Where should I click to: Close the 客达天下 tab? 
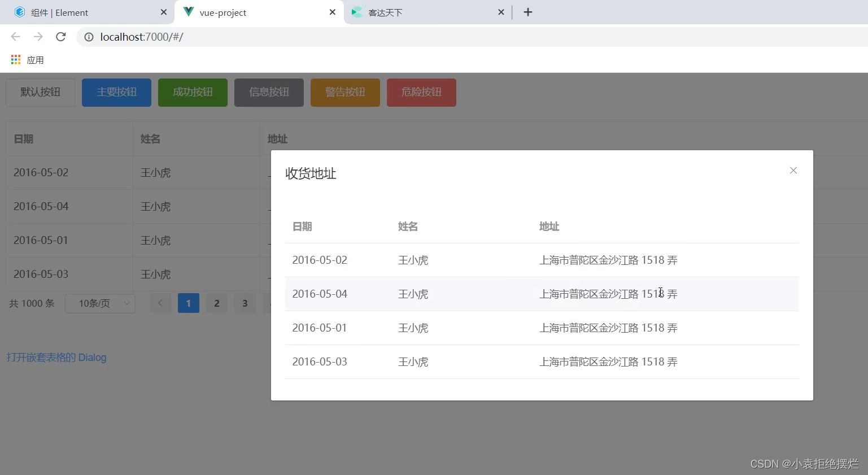[501, 12]
